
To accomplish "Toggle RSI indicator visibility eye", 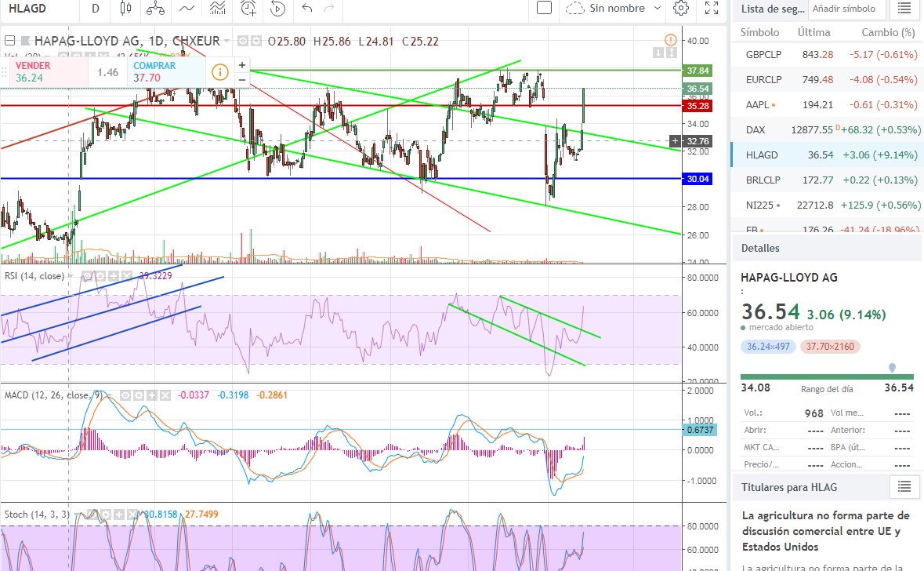I will click(87, 275).
